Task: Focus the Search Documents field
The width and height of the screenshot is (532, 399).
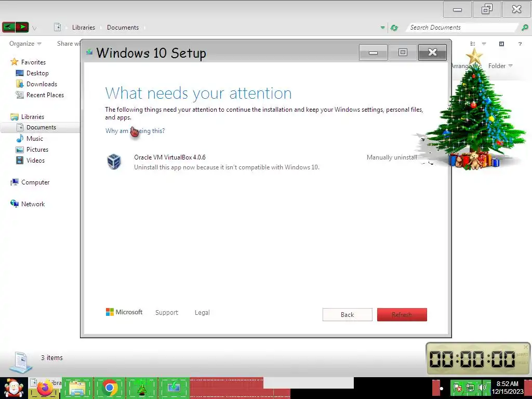Action: (461, 28)
